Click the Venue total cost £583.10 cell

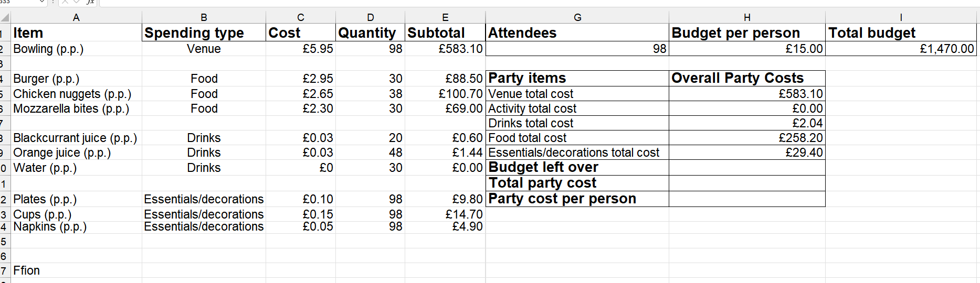pyautogui.click(x=747, y=94)
